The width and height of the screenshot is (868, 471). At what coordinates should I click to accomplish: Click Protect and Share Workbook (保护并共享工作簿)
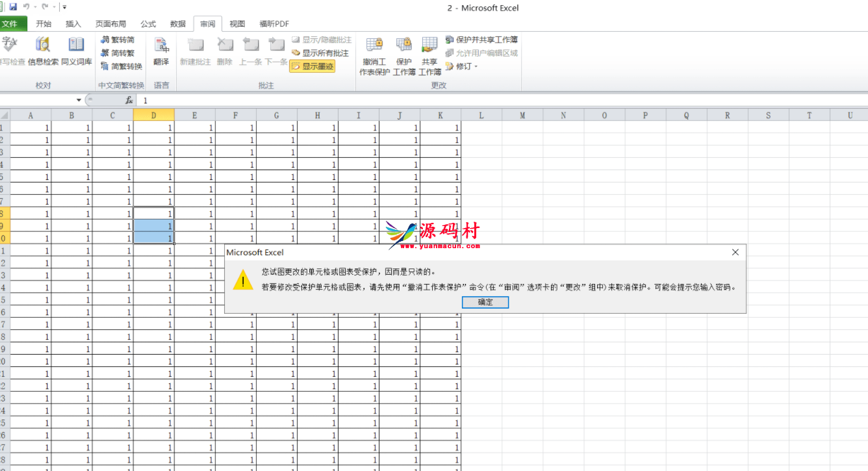(x=481, y=40)
